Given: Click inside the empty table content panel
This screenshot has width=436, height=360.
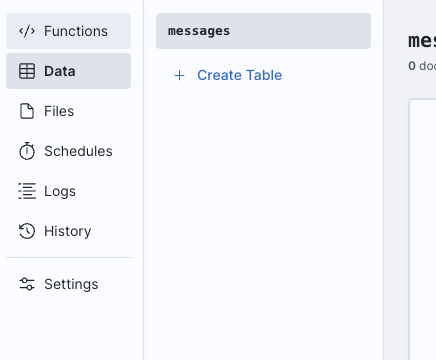Looking at the screenshot, I should [x=423, y=229].
